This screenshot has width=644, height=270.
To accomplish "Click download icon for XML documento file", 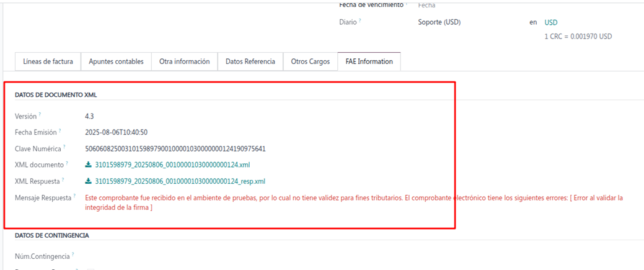I will click(88, 165).
